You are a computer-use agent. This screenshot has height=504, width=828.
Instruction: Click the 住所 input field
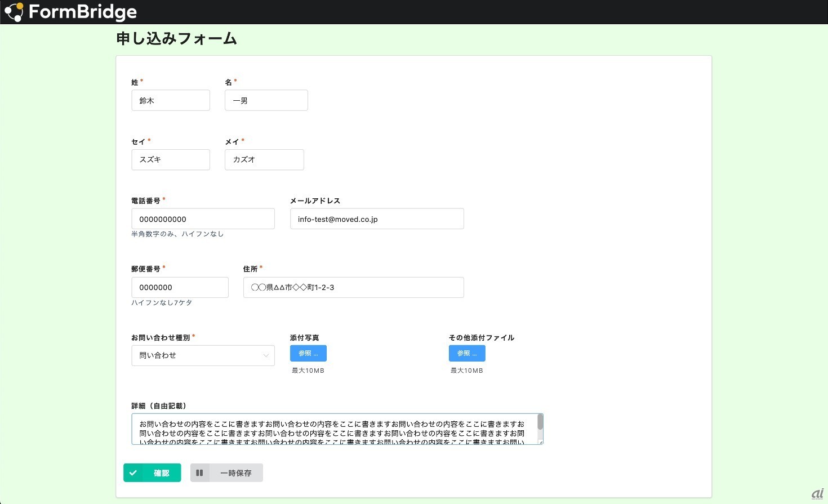click(353, 287)
